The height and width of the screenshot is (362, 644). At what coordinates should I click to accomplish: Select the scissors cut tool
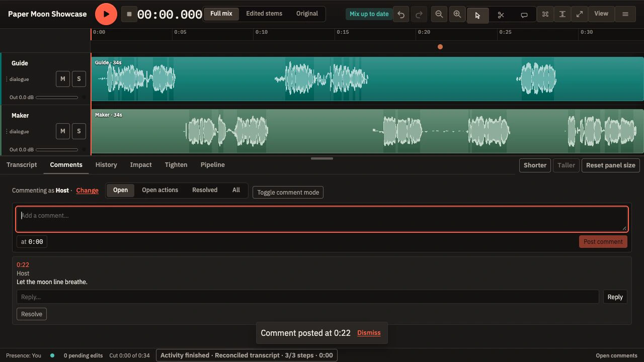coord(501,15)
